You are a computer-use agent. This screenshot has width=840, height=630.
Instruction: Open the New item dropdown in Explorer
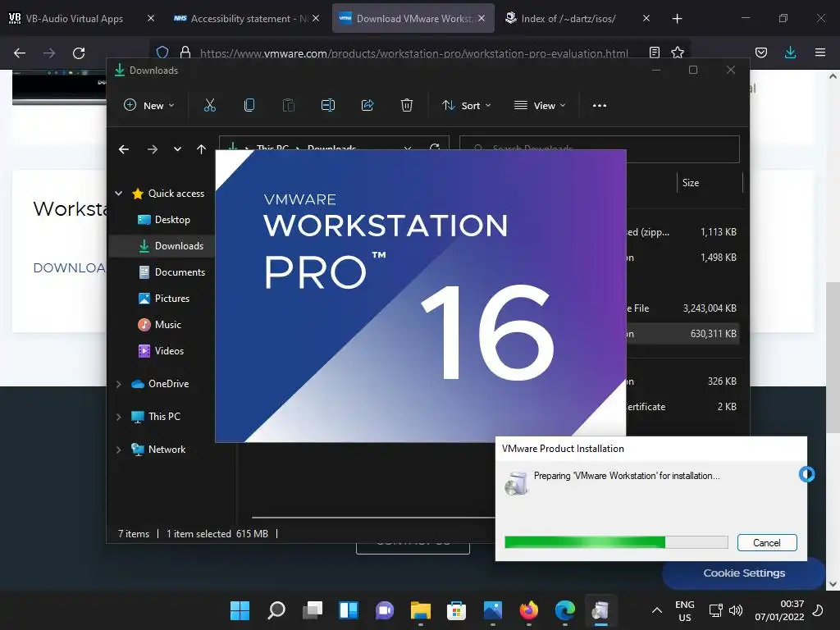tap(149, 106)
